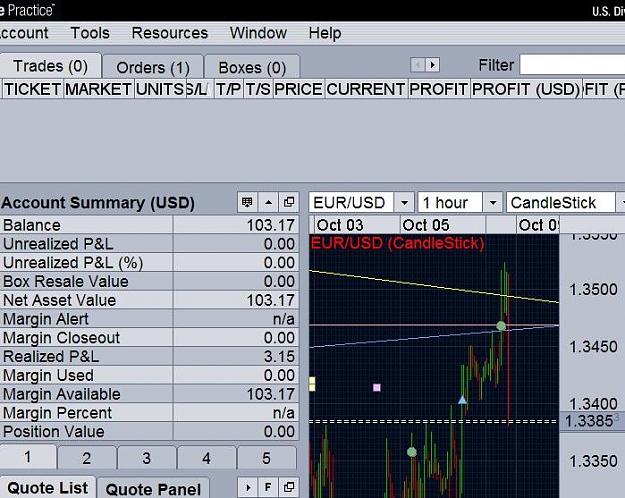Select the Margin Alert row
The height and width of the screenshot is (498, 625).
click(x=149, y=319)
